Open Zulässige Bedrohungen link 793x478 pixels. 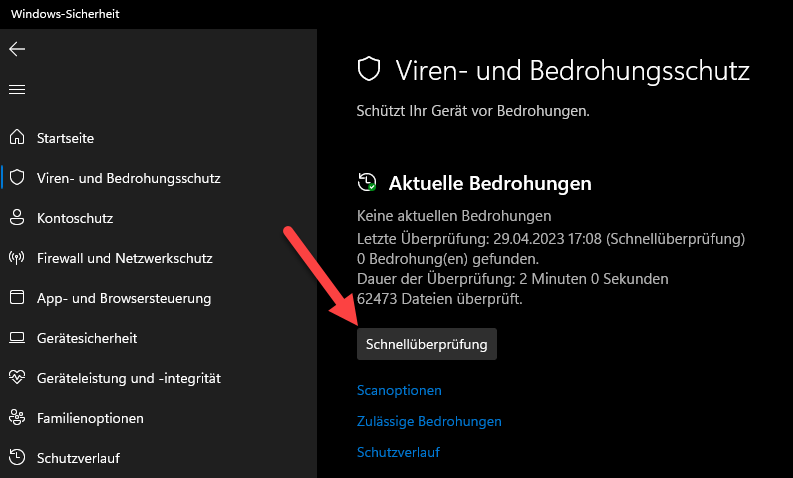429,421
